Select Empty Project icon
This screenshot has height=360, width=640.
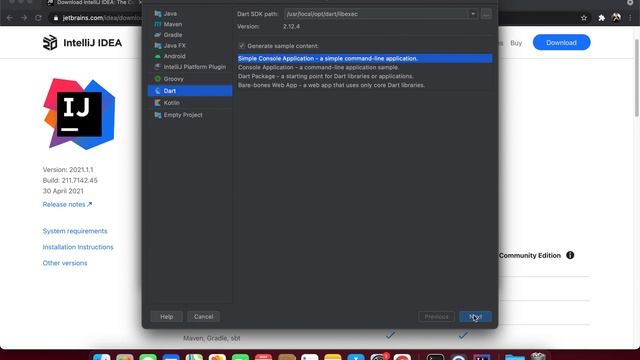pyautogui.click(x=158, y=115)
